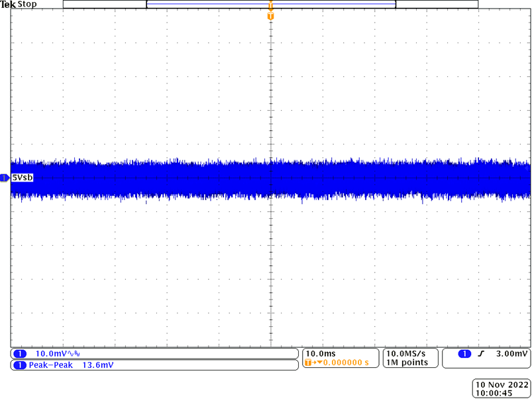The height and width of the screenshot is (399, 532).
Task: Select the AC coupling bandwidth limit symbol
Action: pos(74,354)
